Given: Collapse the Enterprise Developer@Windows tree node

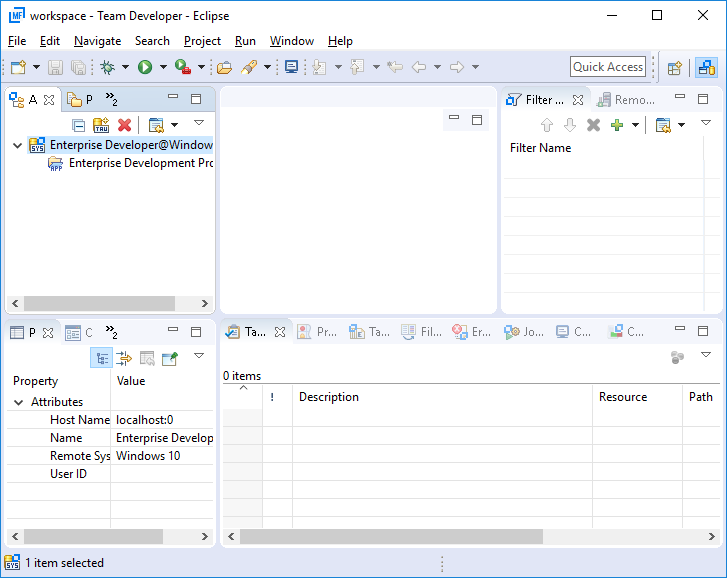Looking at the screenshot, I should pos(17,145).
